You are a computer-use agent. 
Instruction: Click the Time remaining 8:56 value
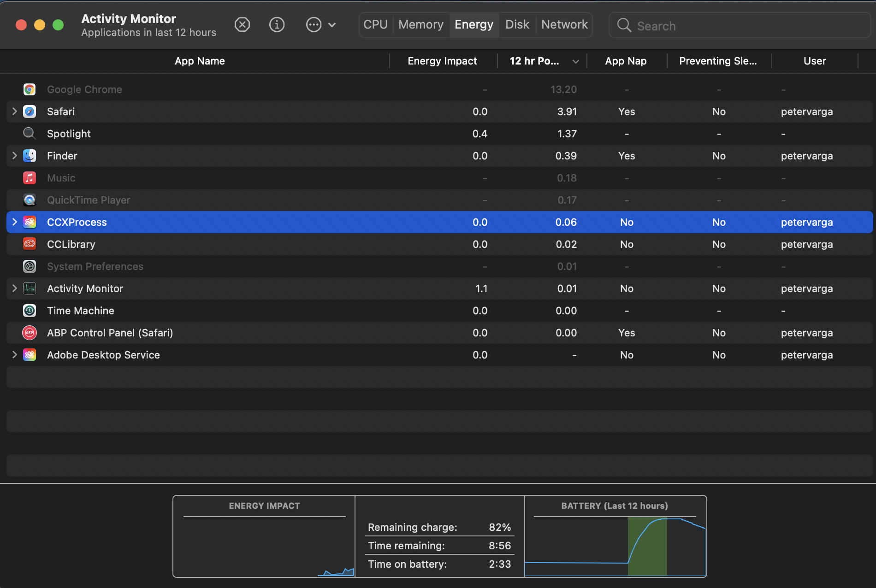coord(500,546)
